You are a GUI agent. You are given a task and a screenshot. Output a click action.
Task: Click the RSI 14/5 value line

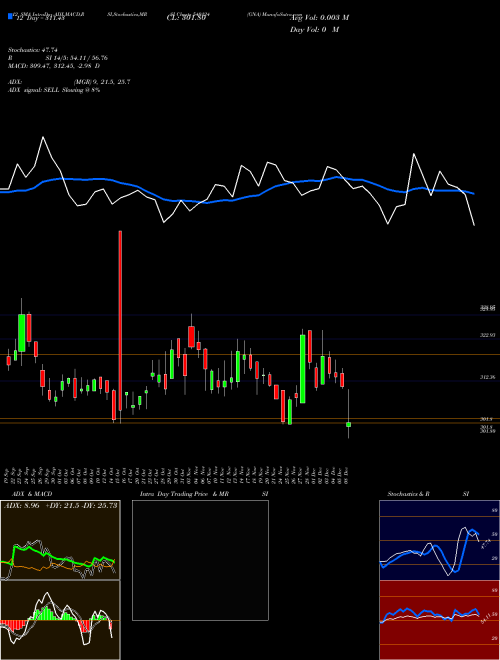[x=58, y=58]
